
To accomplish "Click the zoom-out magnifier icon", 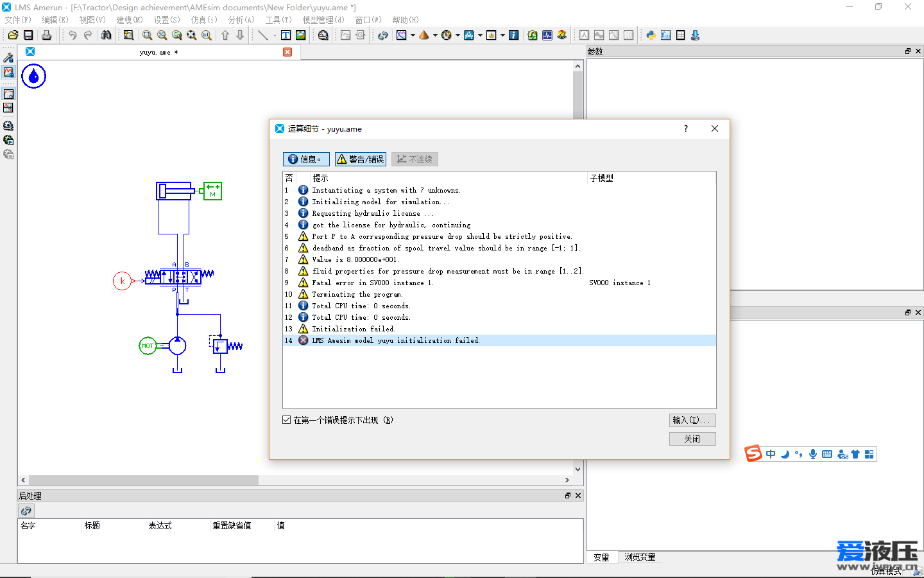I will pyautogui.click(x=162, y=35).
